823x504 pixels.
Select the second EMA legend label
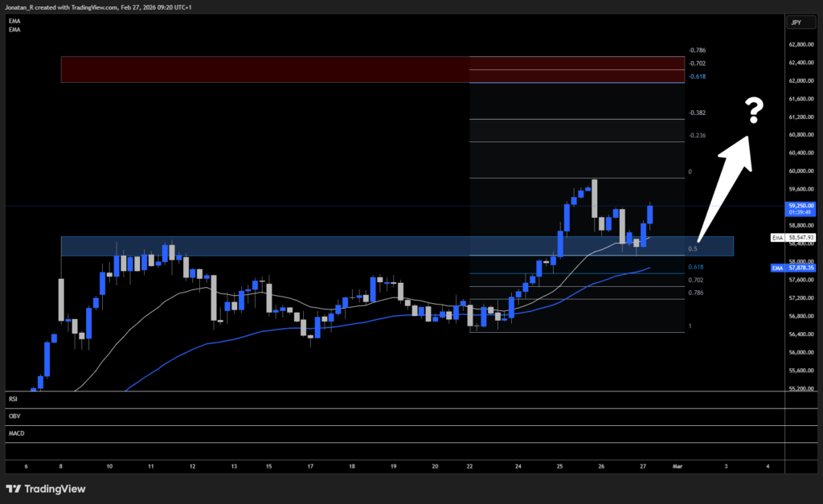13,30
